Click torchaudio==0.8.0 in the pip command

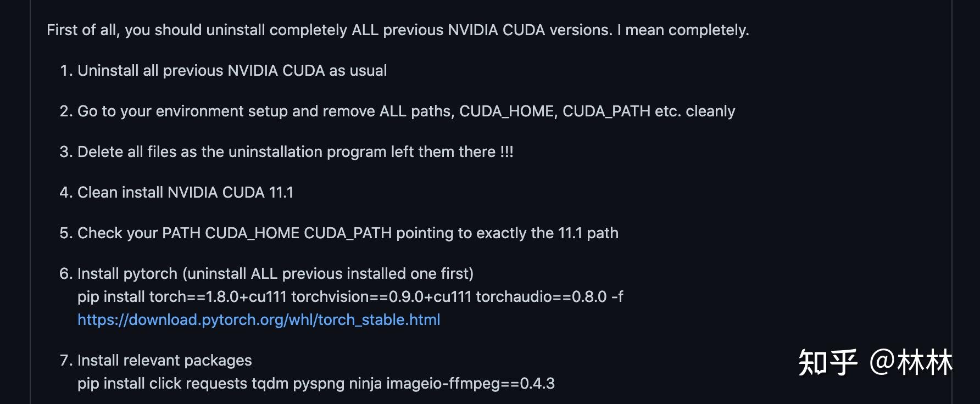(541, 296)
